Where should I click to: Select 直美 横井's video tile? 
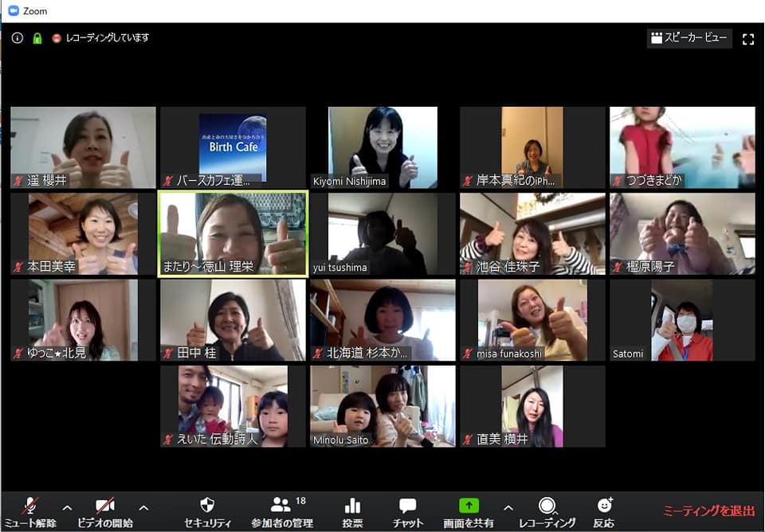coord(532,406)
